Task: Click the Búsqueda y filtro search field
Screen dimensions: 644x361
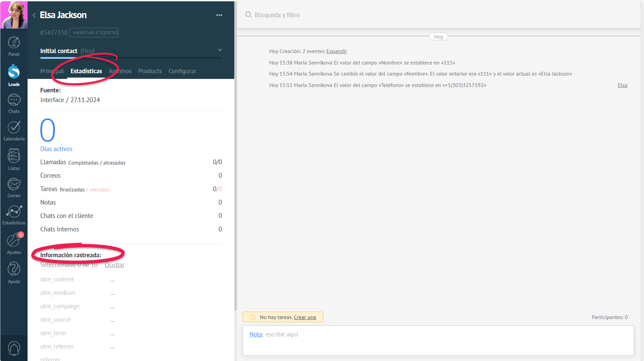Action: click(x=277, y=15)
